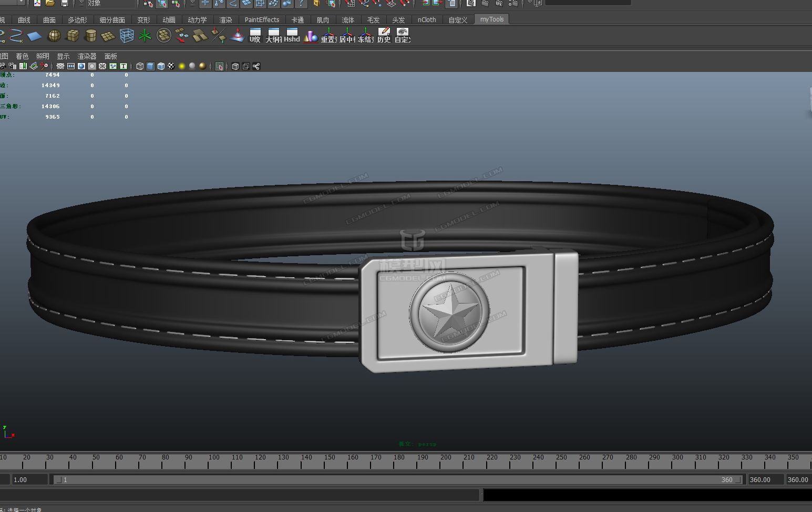812x512 pixels.
Task: Toggle default lighting in the panel toolbar
Action: point(181,66)
